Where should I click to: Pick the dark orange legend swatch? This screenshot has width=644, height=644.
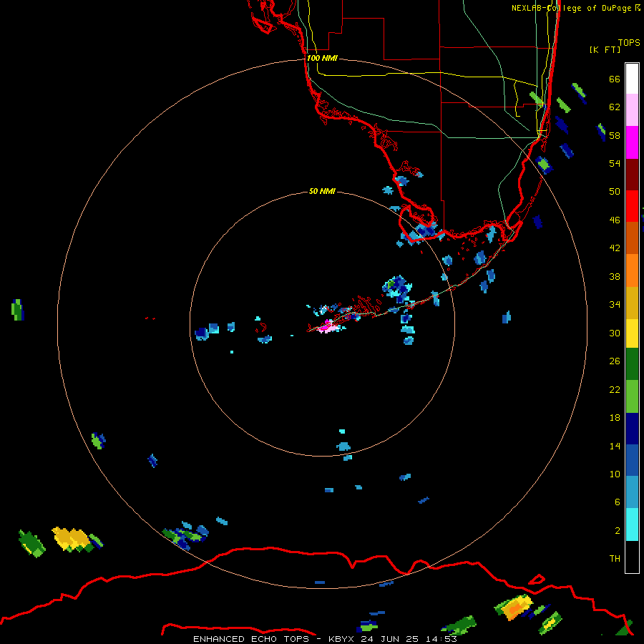coord(632,238)
